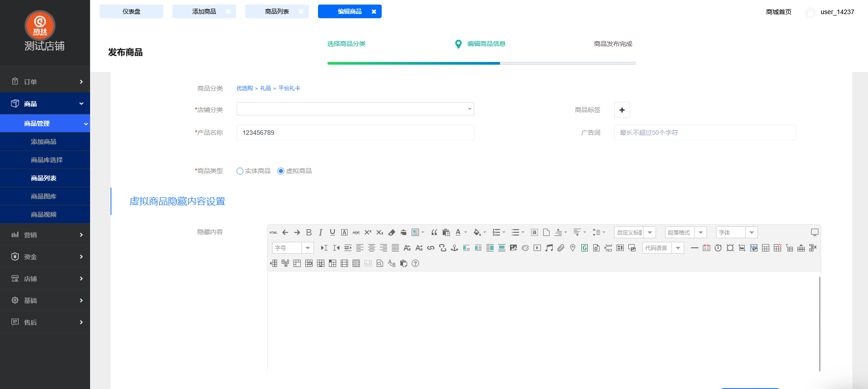Open the attachment paperclip tool
Viewport: 868px width, 389px height.
[561, 248]
